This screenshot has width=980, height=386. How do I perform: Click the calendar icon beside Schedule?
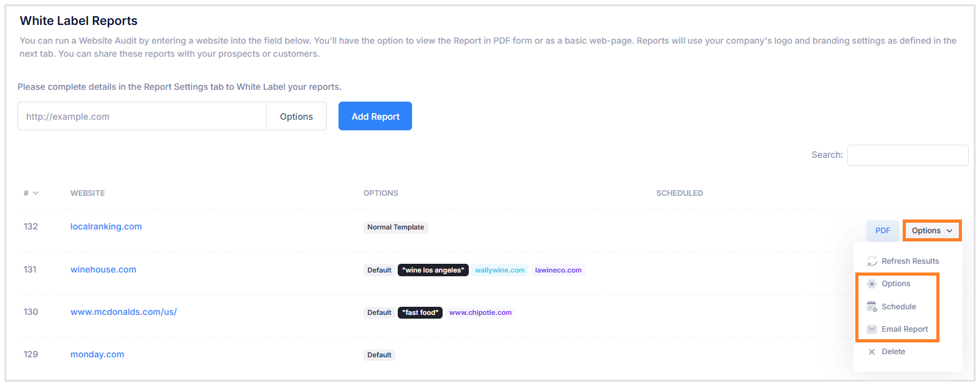(x=872, y=307)
